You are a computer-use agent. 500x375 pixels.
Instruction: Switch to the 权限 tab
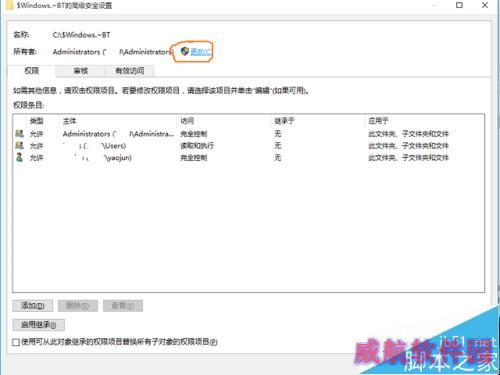32,71
